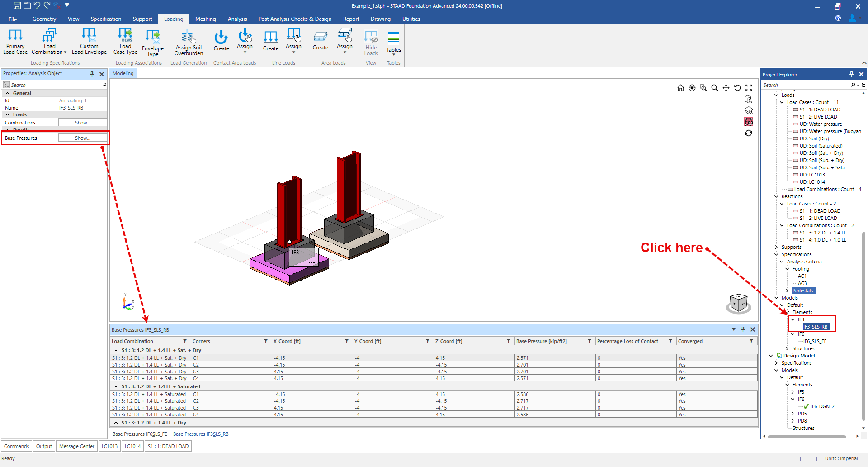Screen dimensions: 868x467
Task: Switch to the Meshing ribbon tab
Action: [x=206, y=19]
